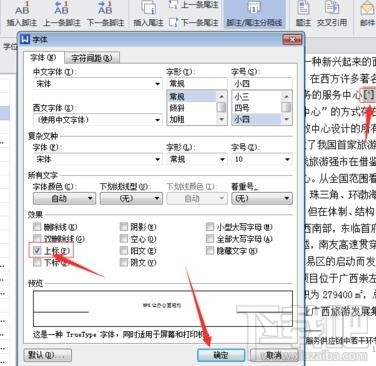376x366 pixels.
Task: Uncheck the 上标 superscript checkbox
Action: tap(37, 250)
